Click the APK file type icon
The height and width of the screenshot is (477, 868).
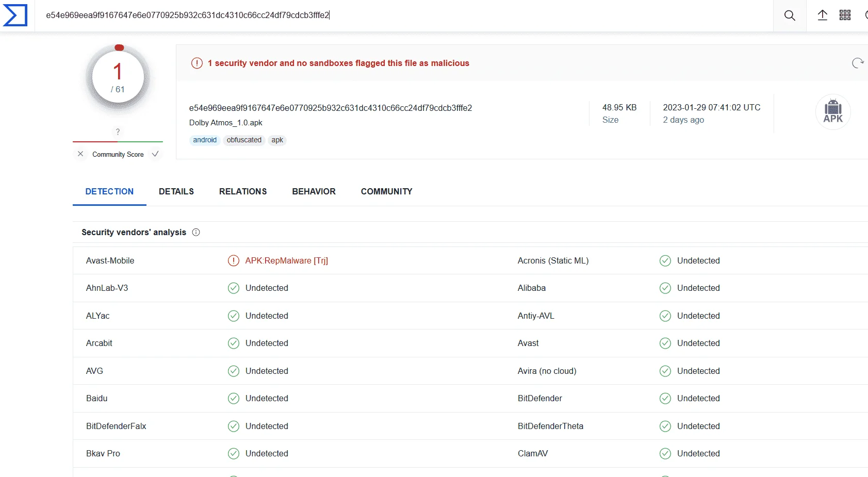(833, 111)
